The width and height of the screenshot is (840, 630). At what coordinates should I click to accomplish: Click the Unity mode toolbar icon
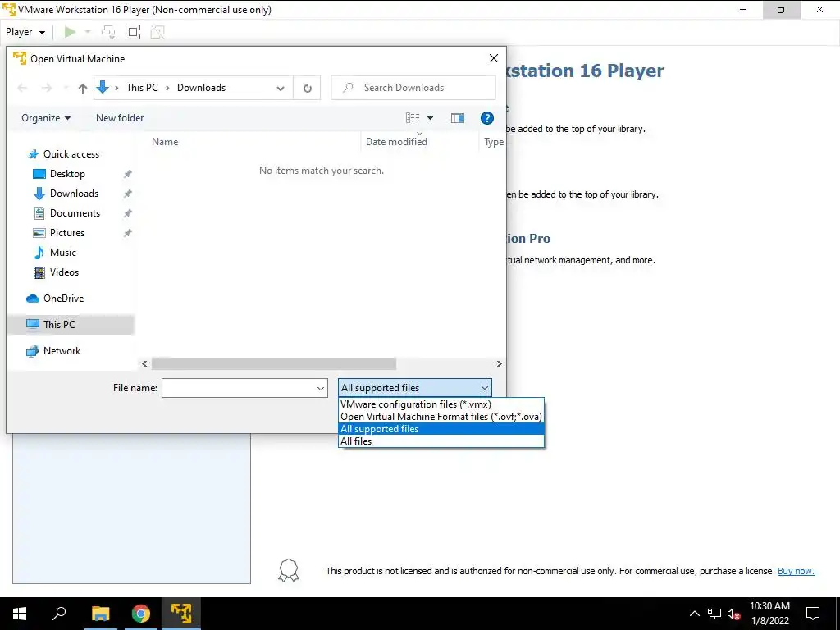point(157,32)
